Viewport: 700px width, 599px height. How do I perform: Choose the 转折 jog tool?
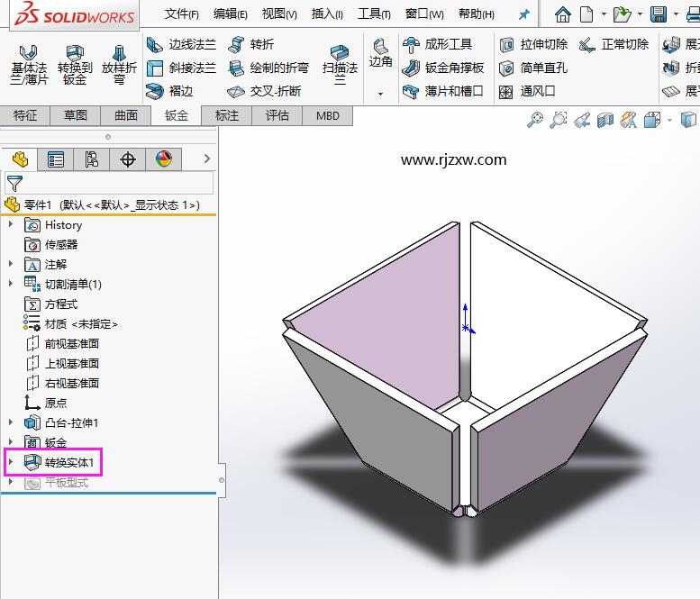(x=250, y=44)
